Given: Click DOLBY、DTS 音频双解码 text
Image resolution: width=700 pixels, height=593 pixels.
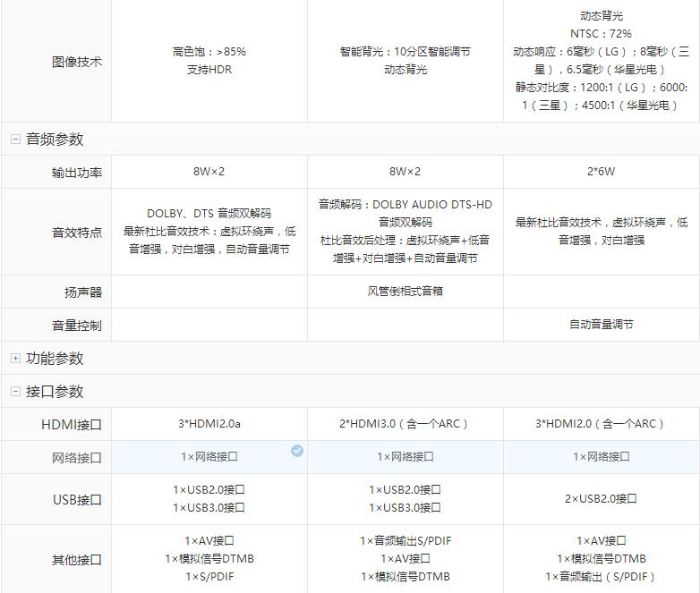Looking at the screenshot, I should 209,213.
